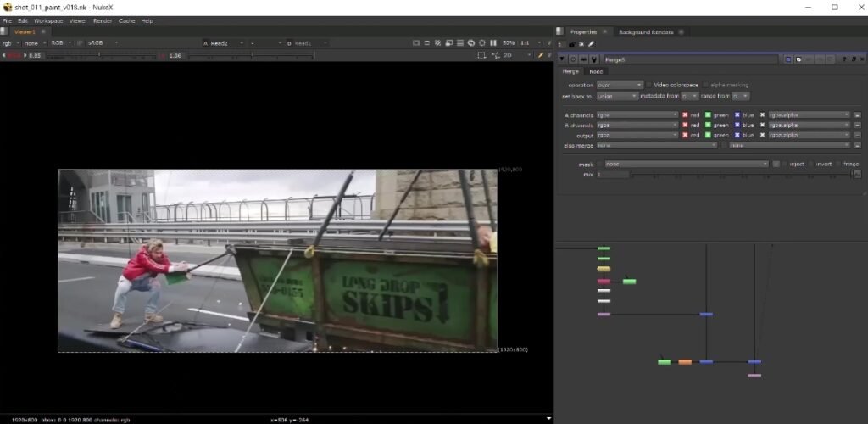Close the Viewer1 tab
The height and width of the screenshot is (424, 868).
43,31
